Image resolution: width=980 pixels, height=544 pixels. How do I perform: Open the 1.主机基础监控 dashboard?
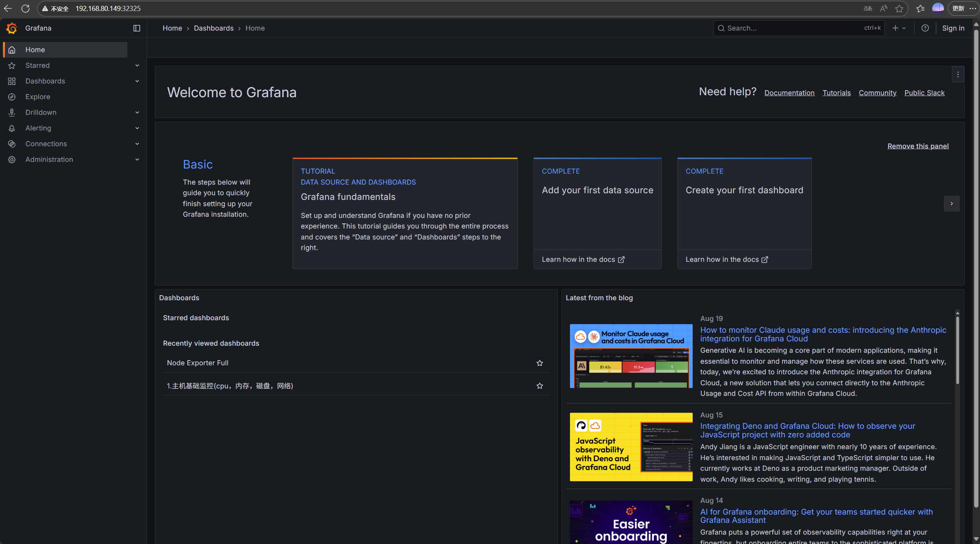click(x=230, y=386)
